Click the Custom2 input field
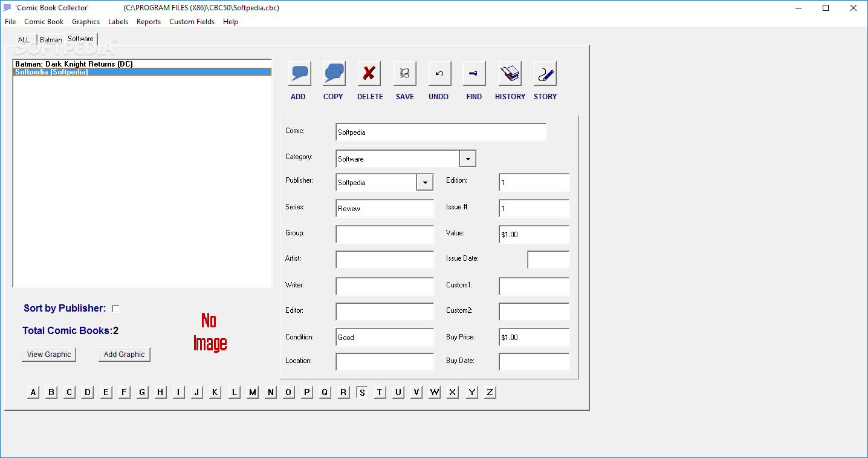Viewport: 868px width, 458px height. click(534, 312)
